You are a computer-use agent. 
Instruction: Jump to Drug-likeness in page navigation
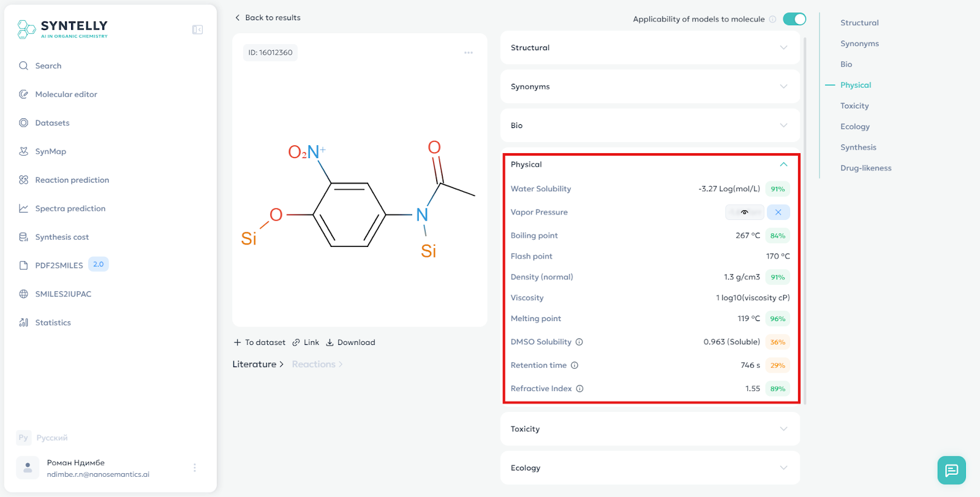[x=865, y=168]
